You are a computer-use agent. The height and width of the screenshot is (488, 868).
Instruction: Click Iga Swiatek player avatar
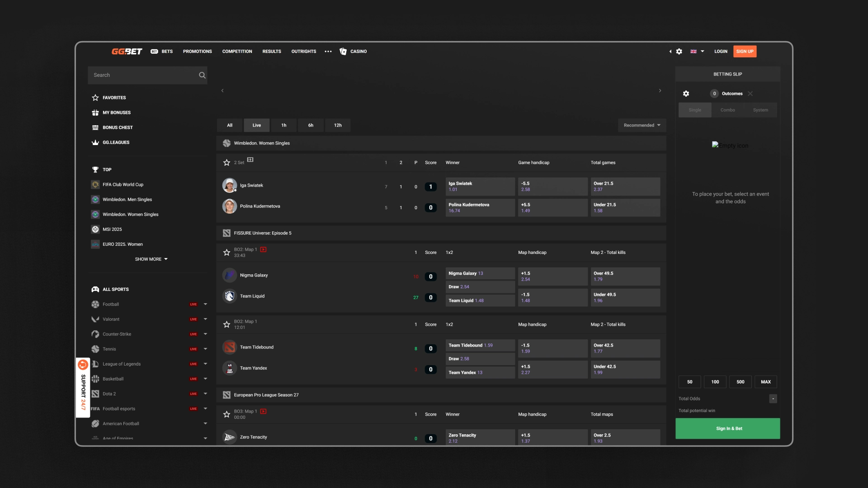pyautogui.click(x=230, y=185)
